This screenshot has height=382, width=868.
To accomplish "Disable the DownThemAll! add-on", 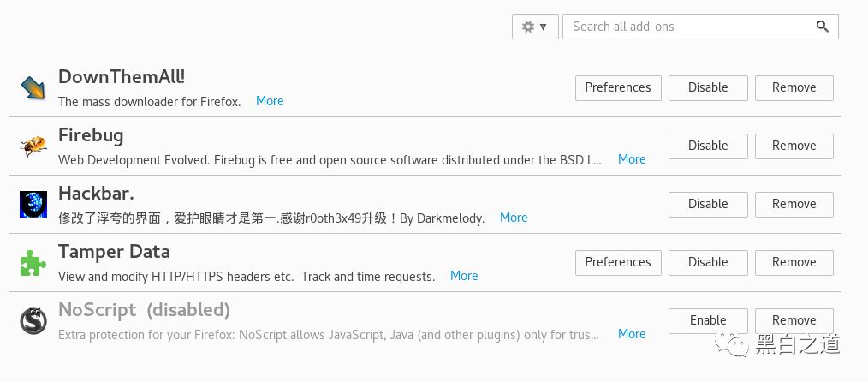I will click(708, 87).
